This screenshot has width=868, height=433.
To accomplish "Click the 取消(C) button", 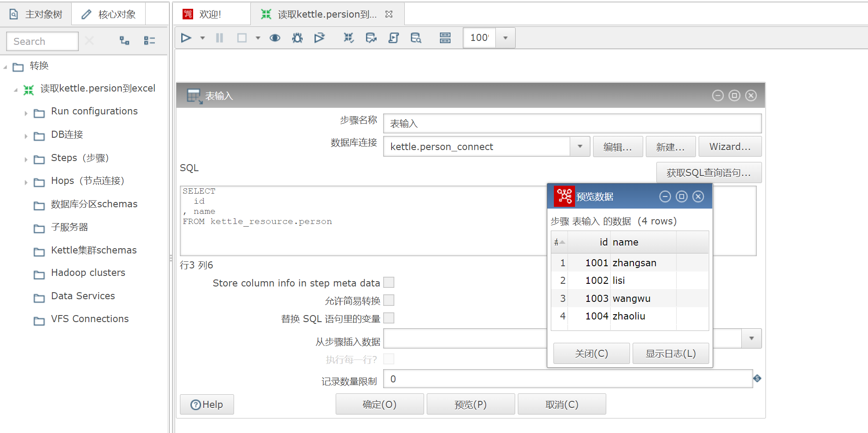I will (562, 404).
